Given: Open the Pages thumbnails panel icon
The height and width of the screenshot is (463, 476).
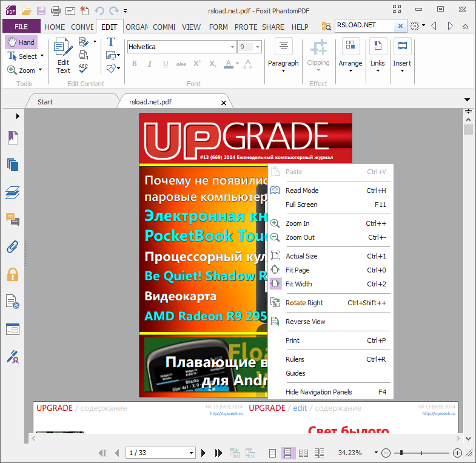Looking at the screenshot, I should coord(13,164).
